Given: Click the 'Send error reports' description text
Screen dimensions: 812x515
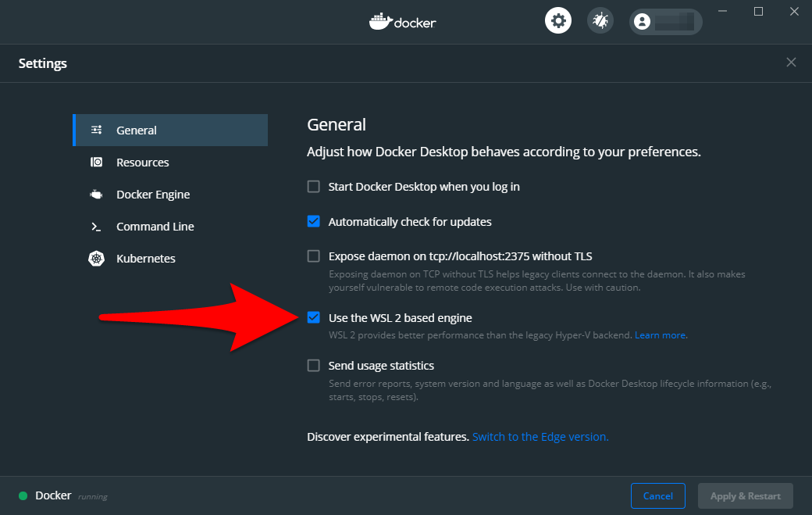Looking at the screenshot, I should click(x=550, y=390).
